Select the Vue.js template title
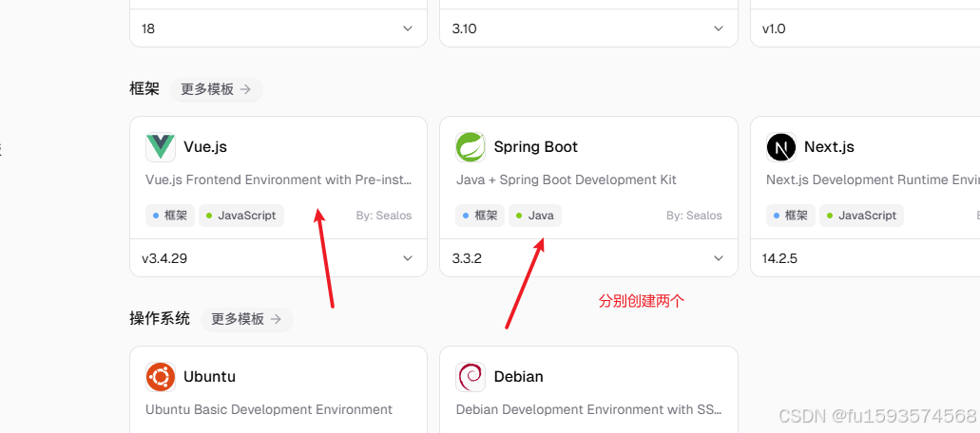Viewport: 980px width, 433px height. pos(205,147)
